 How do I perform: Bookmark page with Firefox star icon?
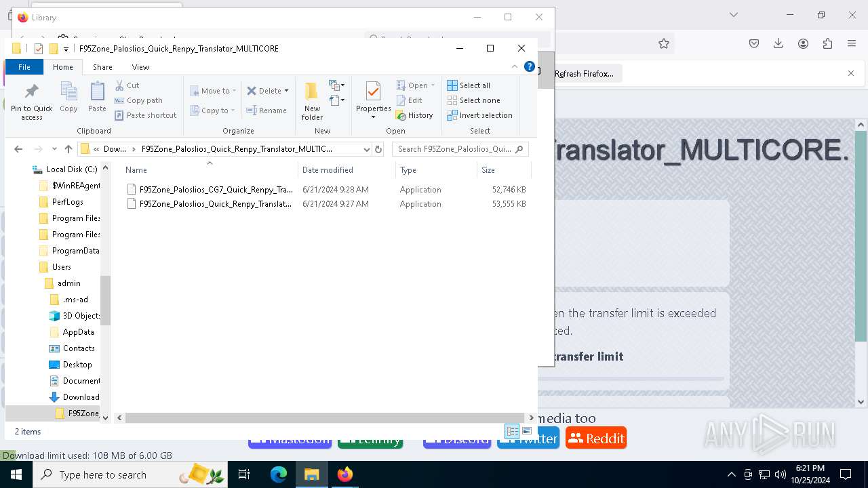(x=664, y=43)
